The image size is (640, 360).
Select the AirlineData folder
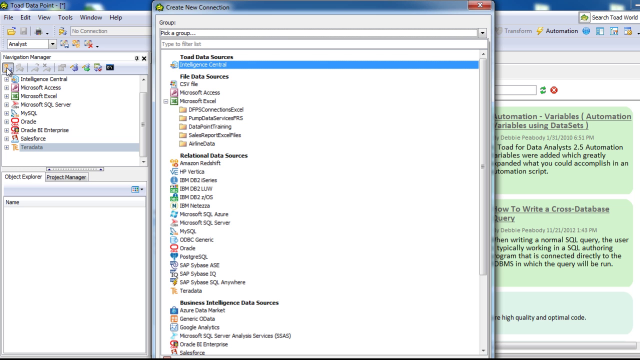click(202, 144)
